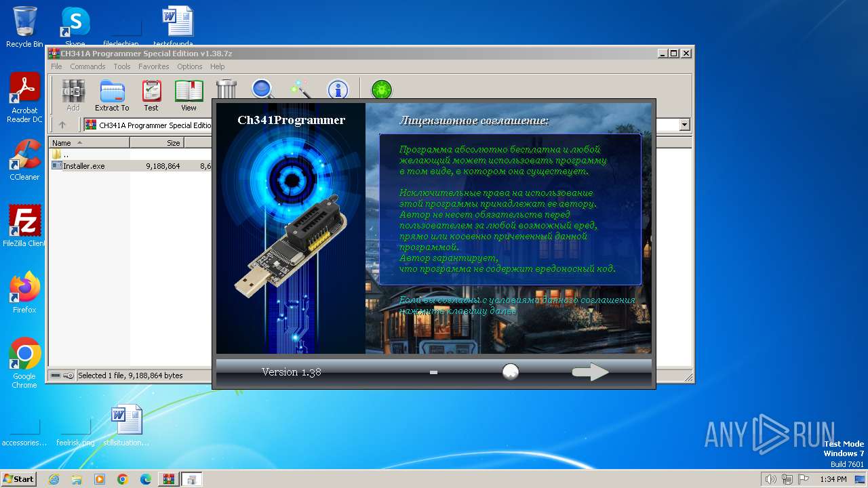Open the View file tool

(189, 96)
